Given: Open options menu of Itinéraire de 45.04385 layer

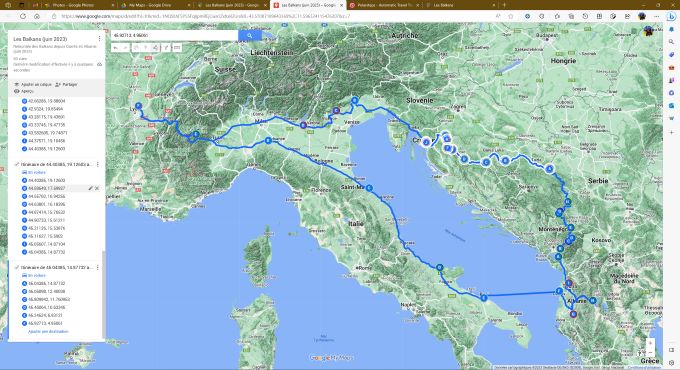Looking at the screenshot, I should (98, 268).
